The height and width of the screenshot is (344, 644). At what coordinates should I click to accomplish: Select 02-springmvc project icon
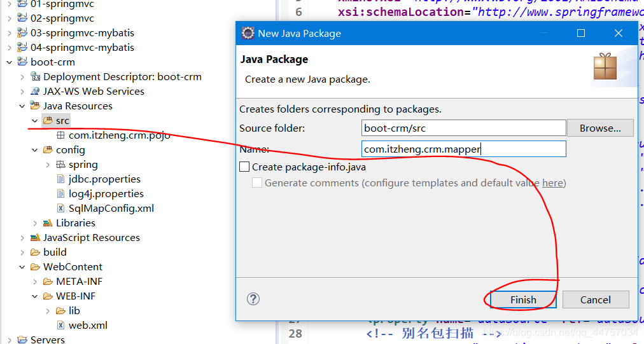pyautogui.click(x=22, y=18)
